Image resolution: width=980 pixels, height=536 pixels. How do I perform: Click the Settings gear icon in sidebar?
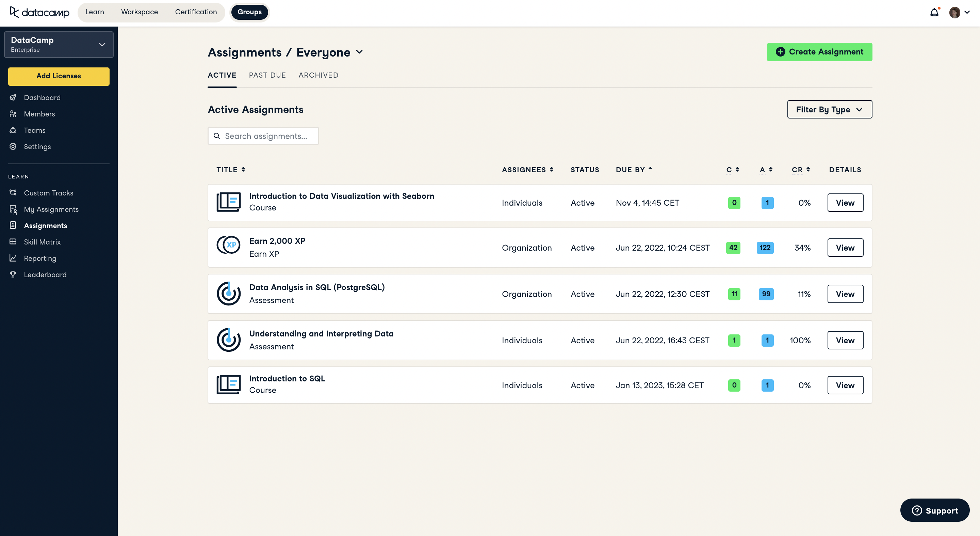13,146
